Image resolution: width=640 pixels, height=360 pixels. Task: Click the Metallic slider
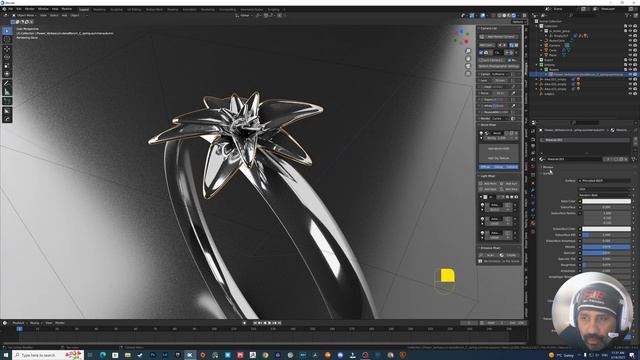[x=606, y=247]
